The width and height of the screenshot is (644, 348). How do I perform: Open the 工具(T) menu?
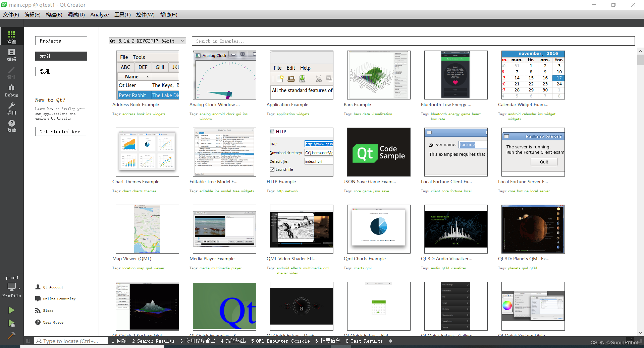(122, 15)
